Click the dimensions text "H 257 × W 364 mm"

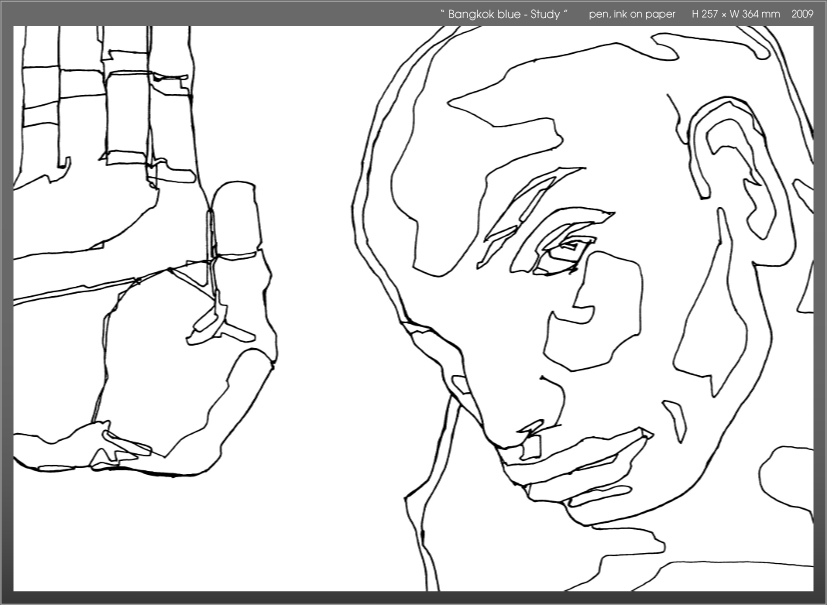coord(736,14)
